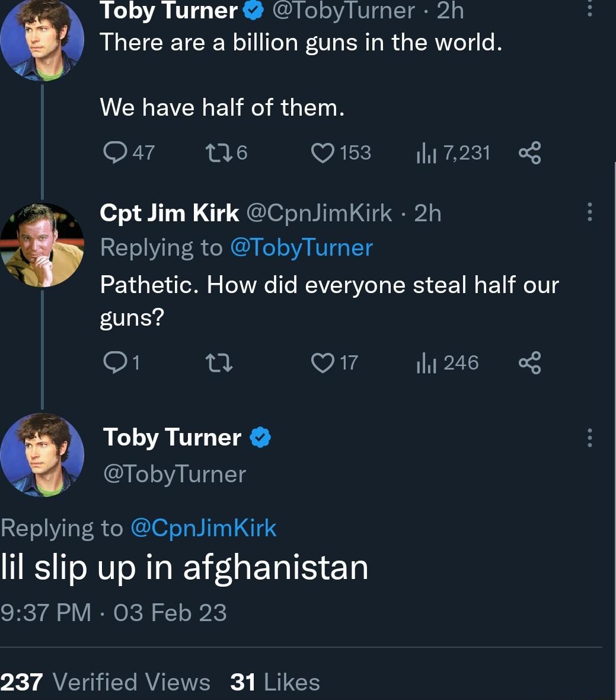
Task: Click the views analytics icon showing 7,231
Action: (426, 152)
